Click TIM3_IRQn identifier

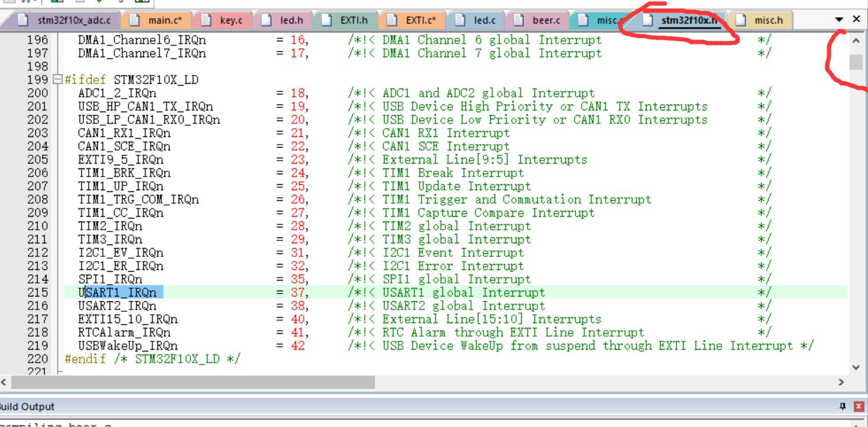[x=110, y=239]
